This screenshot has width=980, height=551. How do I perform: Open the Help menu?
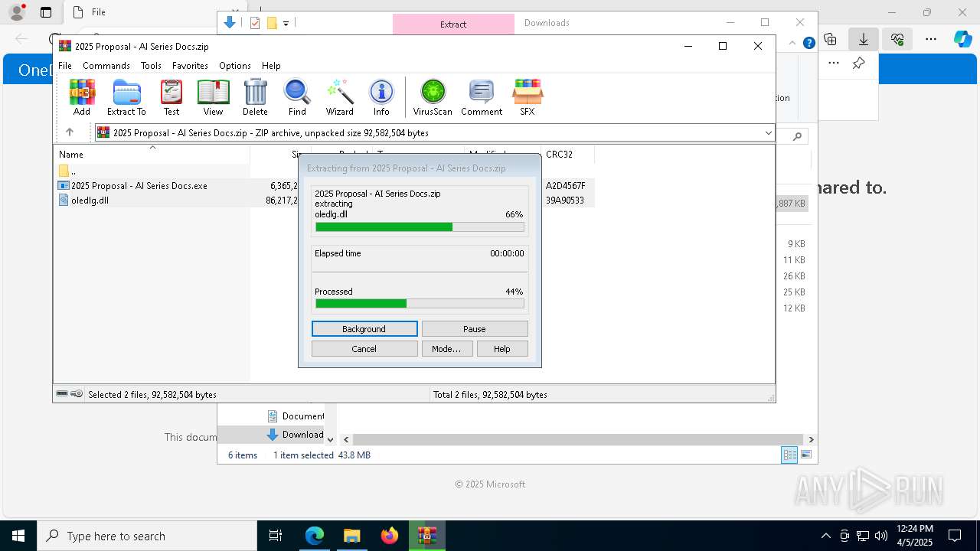pos(271,66)
